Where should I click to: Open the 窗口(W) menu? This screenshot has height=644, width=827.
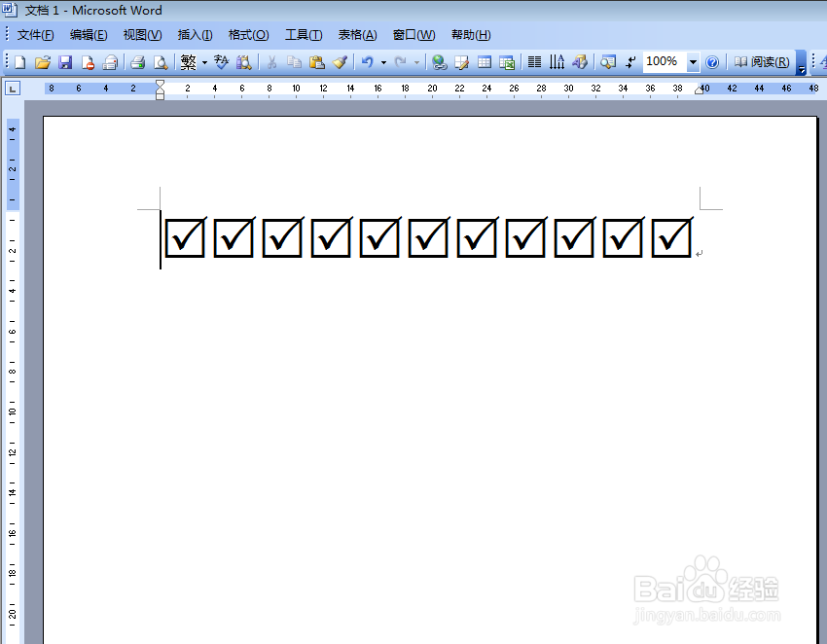point(414,35)
